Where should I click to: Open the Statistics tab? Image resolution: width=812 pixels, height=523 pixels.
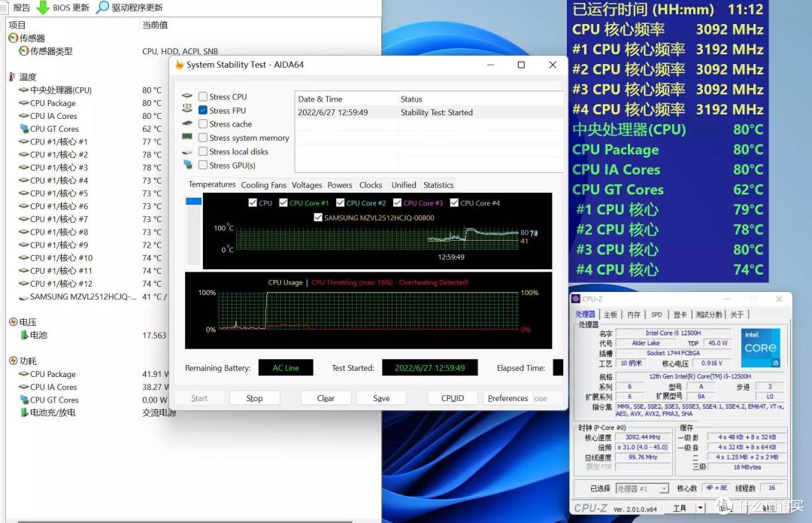pyautogui.click(x=438, y=185)
